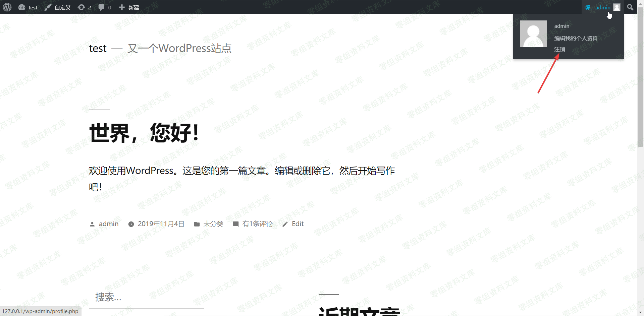The width and height of the screenshot is (644, 316).
Task: Open the post titled 世界，您好！
Action: 144,133
